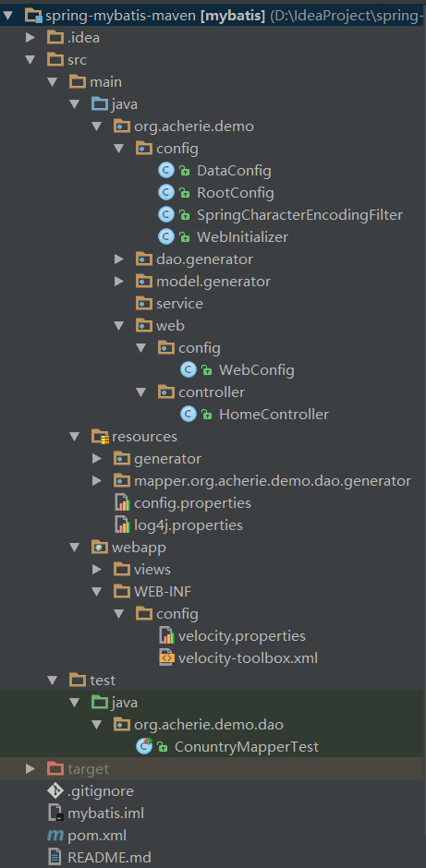Click the class icon of DataConfig

[166, 171]
